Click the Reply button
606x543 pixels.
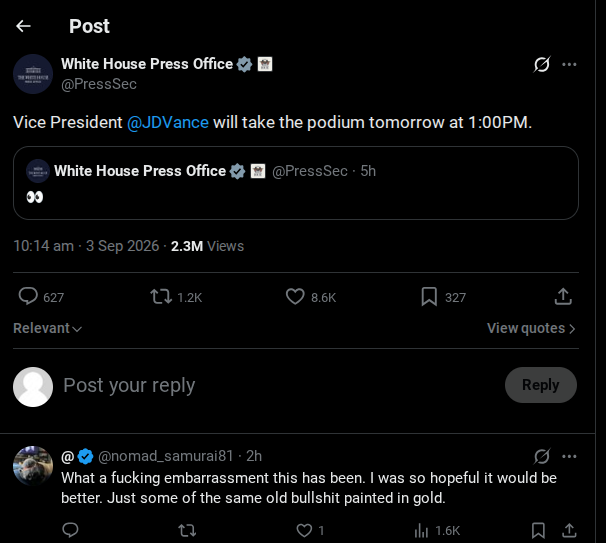pyautogui.click(x=541, y=385)
